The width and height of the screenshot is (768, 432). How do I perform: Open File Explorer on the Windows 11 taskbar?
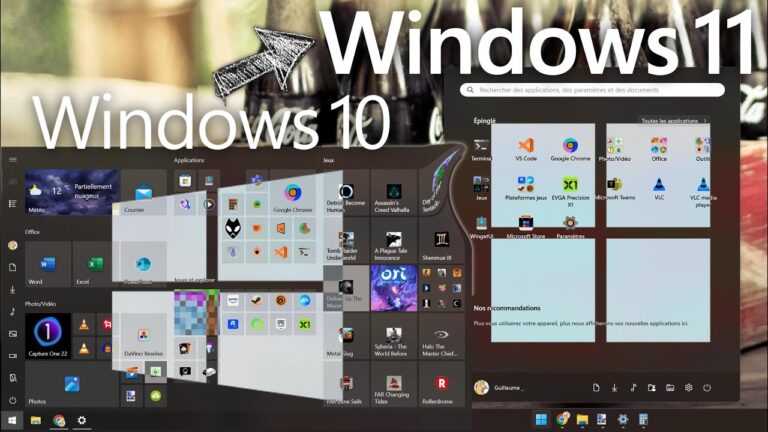click(x=582, y=420)
